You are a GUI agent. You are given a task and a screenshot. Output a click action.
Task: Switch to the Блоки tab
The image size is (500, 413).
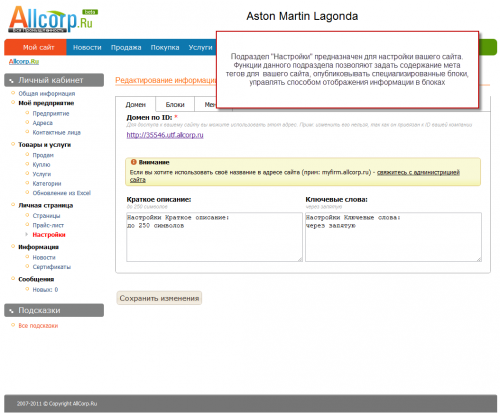(175, 104)
